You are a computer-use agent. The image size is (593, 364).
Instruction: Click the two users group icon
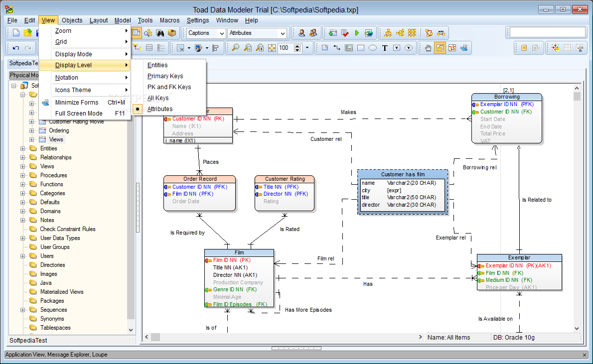coord(313,33)
